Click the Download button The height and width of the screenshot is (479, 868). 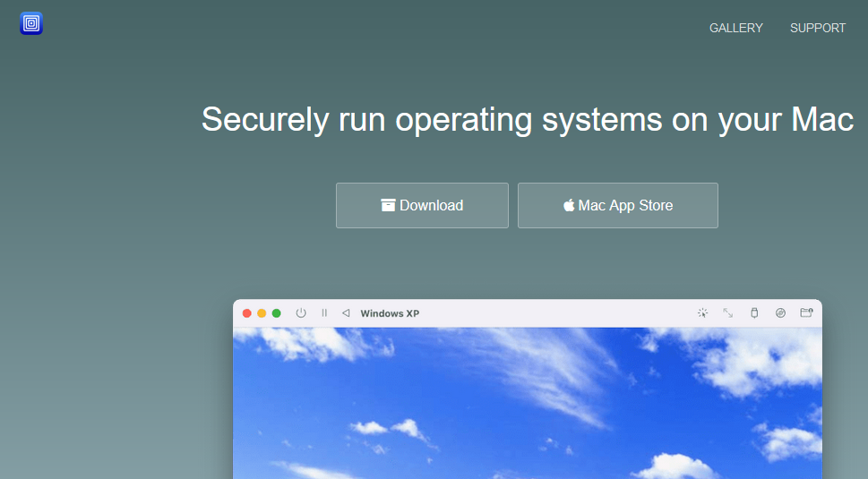coord(422,205)
